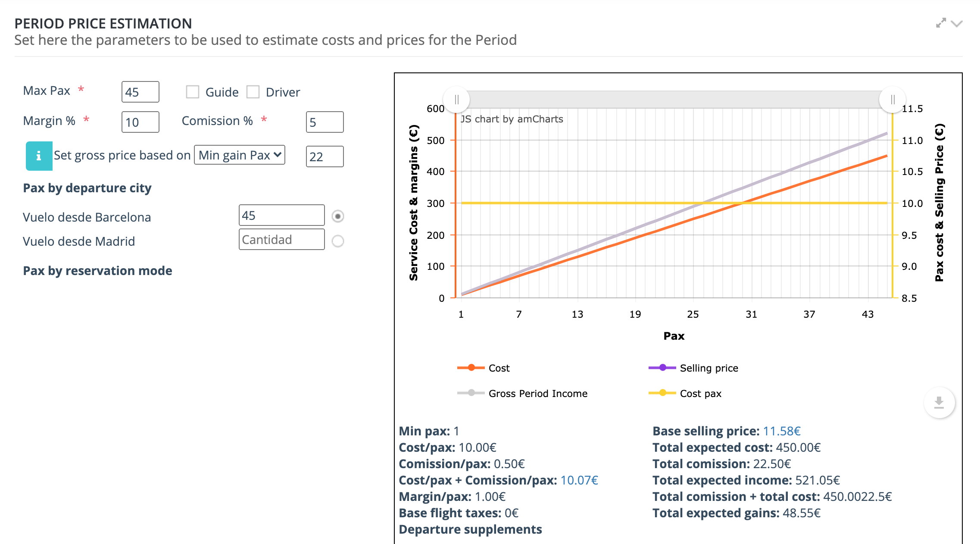Click the Cantidad input for Madrid flights
This screenshot has width=980, height=544.
281,239
